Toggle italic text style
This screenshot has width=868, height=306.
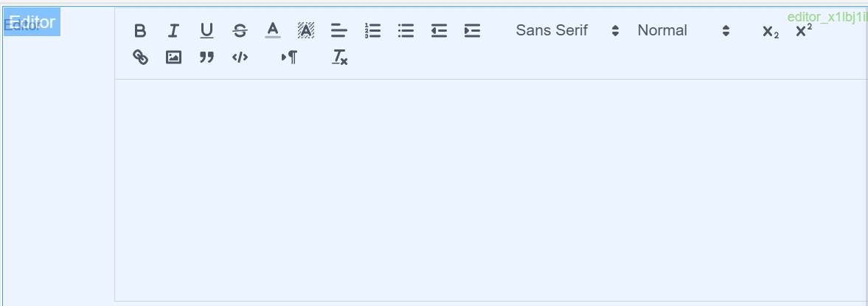(173, 31)
